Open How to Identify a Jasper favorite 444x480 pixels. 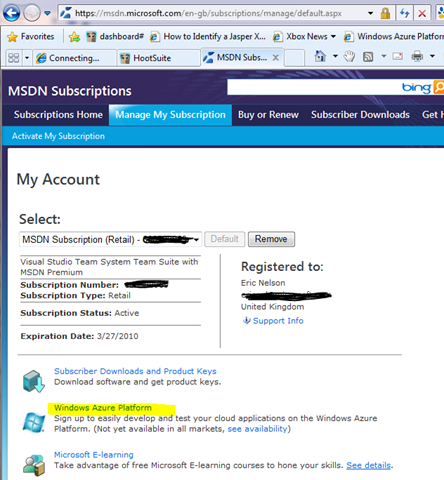point(208,36)
